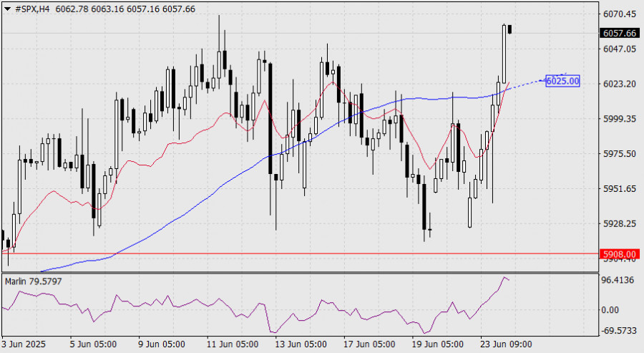Select the 5975.50 price scale value
Image resolution: width=644 pixels, height=353 pixels.
(620, 154)
